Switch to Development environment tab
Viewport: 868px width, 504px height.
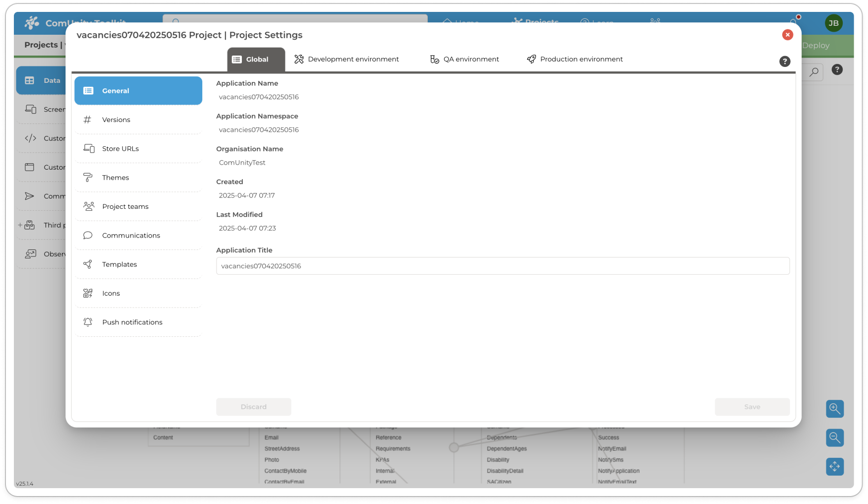(x=347, y=59)
